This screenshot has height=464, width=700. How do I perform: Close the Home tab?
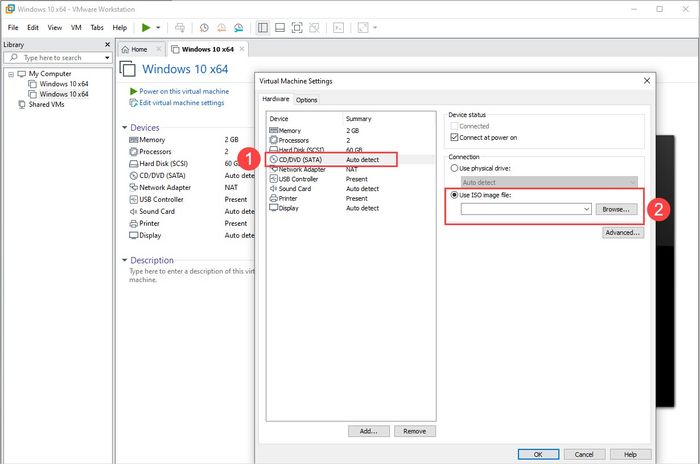[x=158, y=49]
